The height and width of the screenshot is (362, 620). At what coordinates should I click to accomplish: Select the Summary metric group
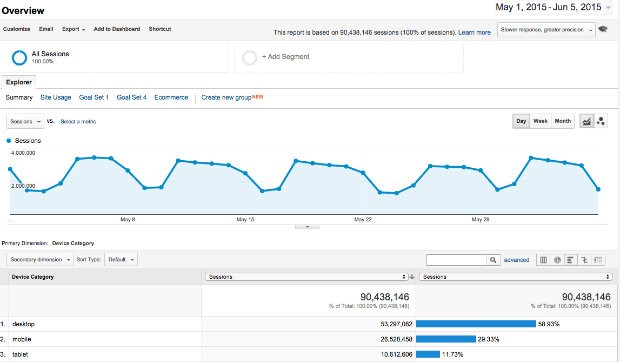(x=19, y=97)
